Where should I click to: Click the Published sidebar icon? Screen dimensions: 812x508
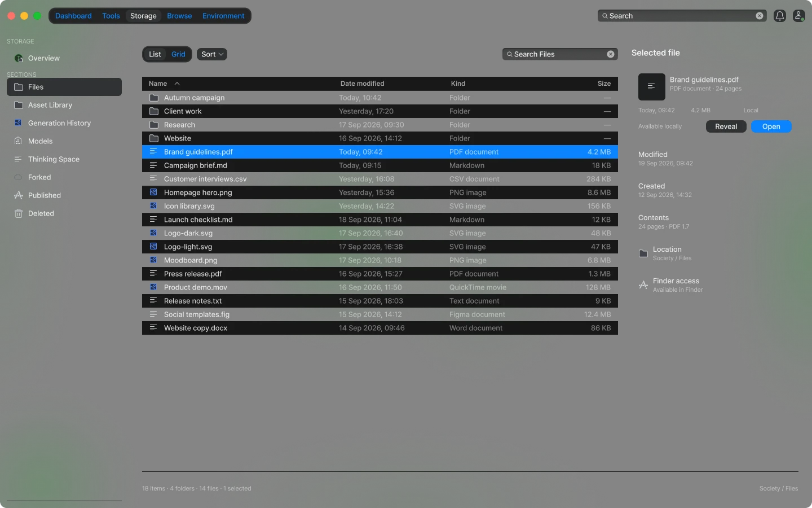pos(19,195)
